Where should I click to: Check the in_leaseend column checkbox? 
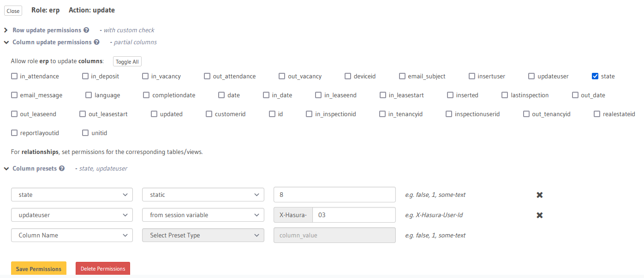coord(318,95)
